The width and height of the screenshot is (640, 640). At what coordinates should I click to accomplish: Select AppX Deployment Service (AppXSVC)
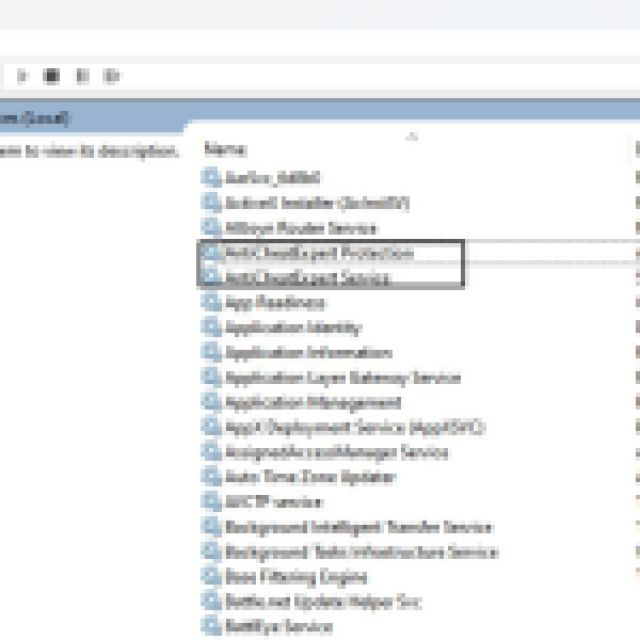pos(354,427)
